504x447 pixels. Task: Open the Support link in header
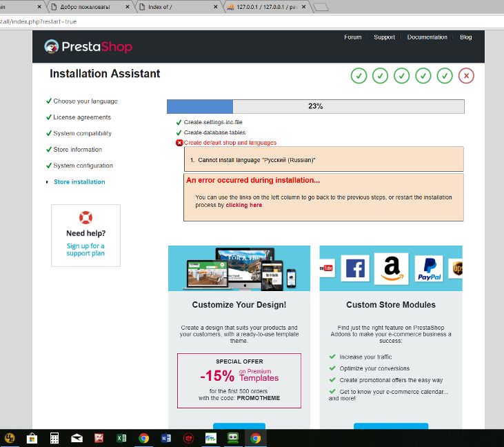384,37
